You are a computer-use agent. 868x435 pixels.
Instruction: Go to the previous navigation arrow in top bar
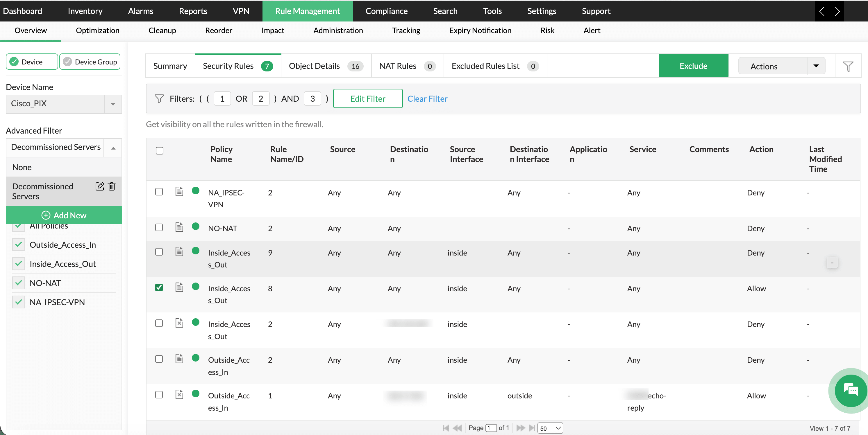(x=822, y=11)
